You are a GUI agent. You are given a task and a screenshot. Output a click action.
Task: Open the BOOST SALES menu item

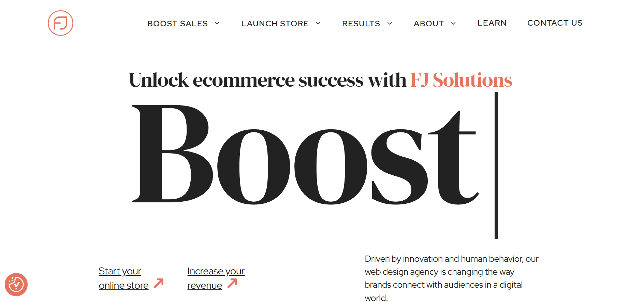click(x=177, y=24)
